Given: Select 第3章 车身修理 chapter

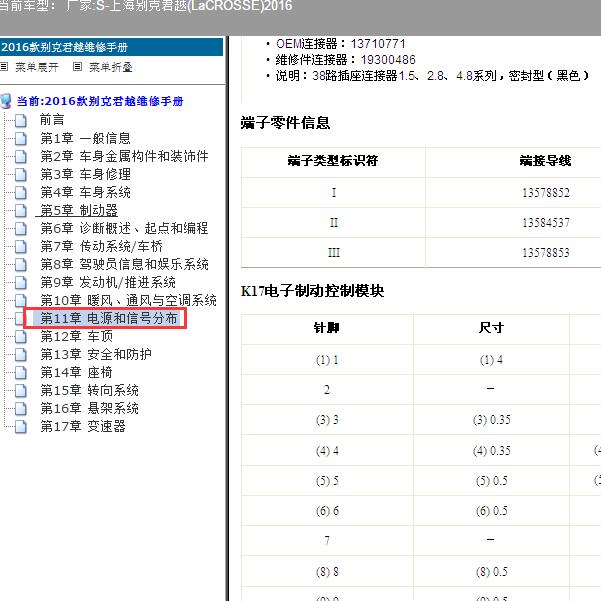Looking at the screenshot, I should coord(85,174).
